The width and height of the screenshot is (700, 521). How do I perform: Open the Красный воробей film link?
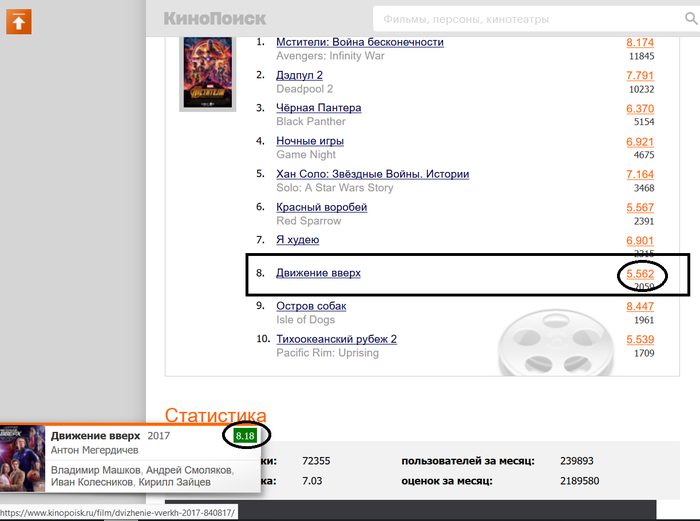pos(321,207)
